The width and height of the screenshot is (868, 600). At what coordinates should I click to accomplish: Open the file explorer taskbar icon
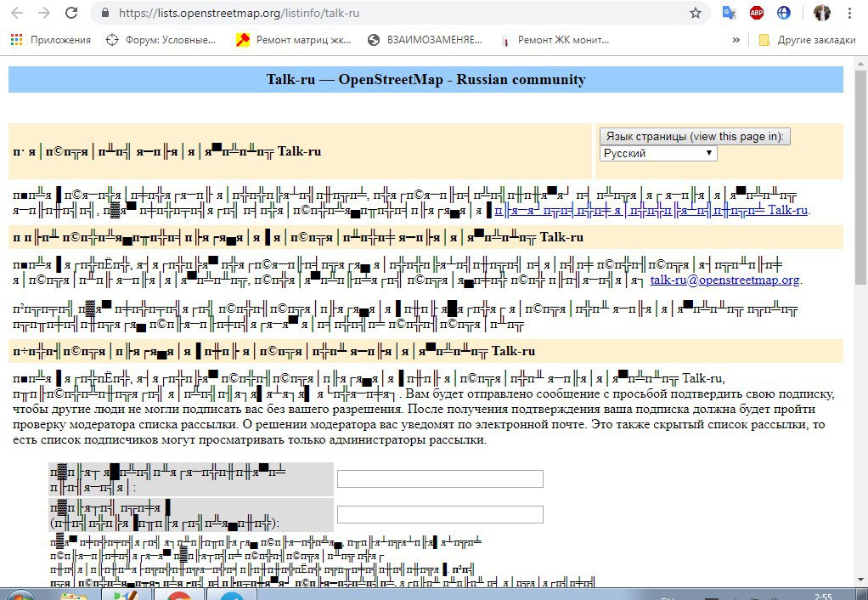pos(74,596)
